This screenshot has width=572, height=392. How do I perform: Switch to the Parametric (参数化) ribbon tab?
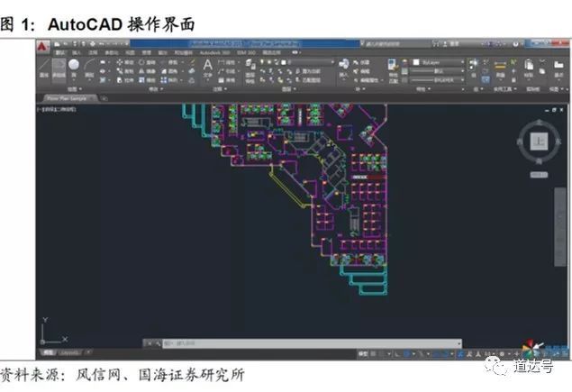click(x=111, y=53)
